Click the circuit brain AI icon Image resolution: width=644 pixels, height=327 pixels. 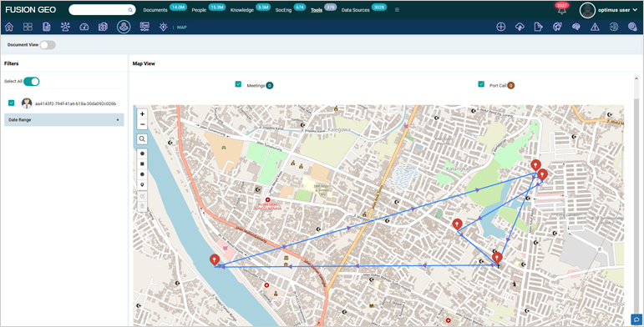tap(614, 27)
